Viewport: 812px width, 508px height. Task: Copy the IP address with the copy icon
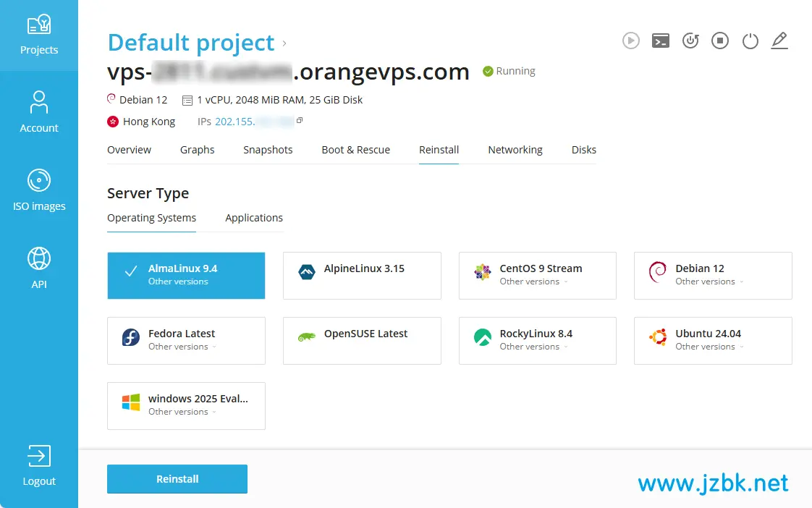tap(300, 121)
